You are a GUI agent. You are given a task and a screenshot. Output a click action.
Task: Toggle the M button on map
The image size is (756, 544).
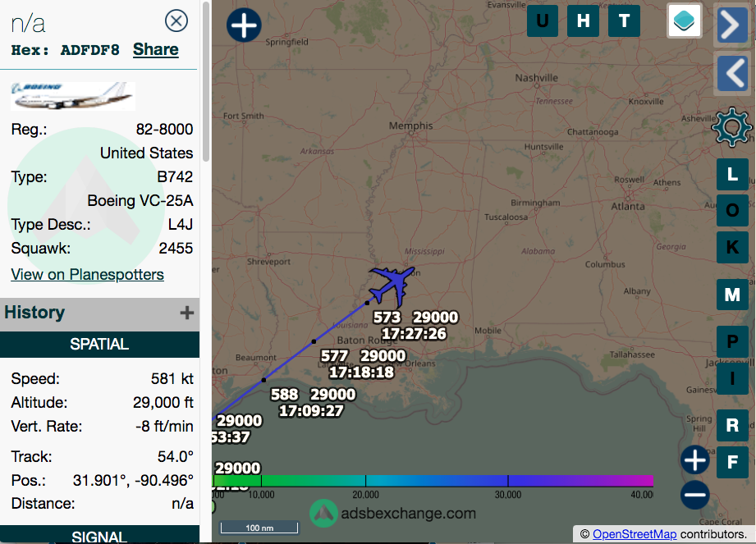pos(732,295)
